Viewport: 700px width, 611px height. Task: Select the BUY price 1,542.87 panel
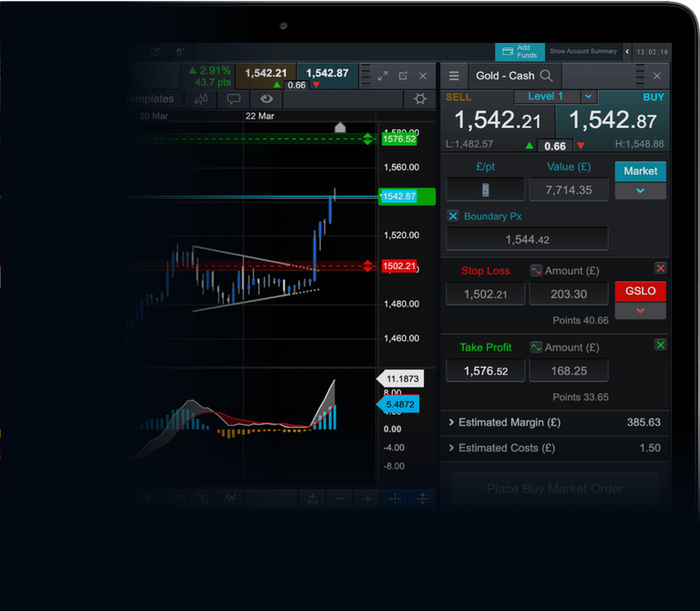pos(612,120)
